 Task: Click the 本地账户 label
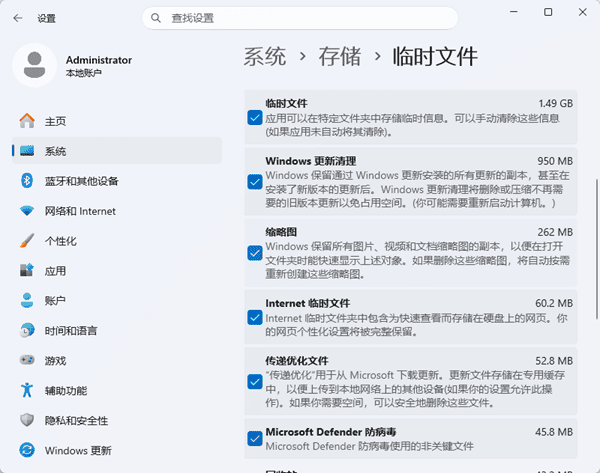pyautogui.click(x=83, y=73)
